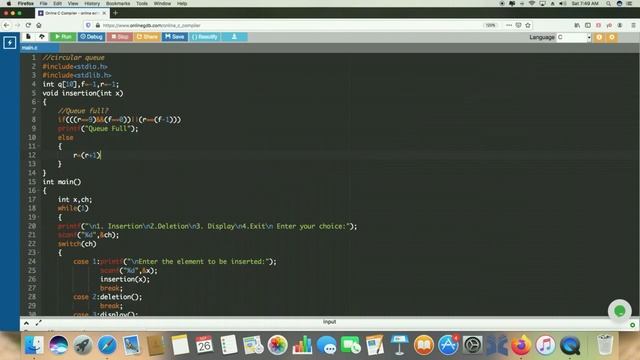Click first orange icon after Language box
Image resolution: width=640 pixels, height=360 pixels.
(x=599, y=37)
